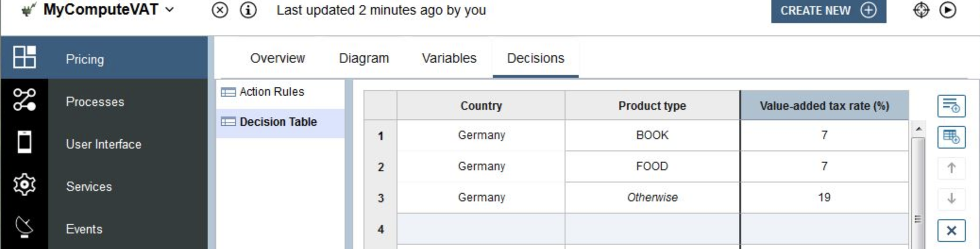Click the table scrollbar up arrow

pyautogui.click(x=918, y=129)
